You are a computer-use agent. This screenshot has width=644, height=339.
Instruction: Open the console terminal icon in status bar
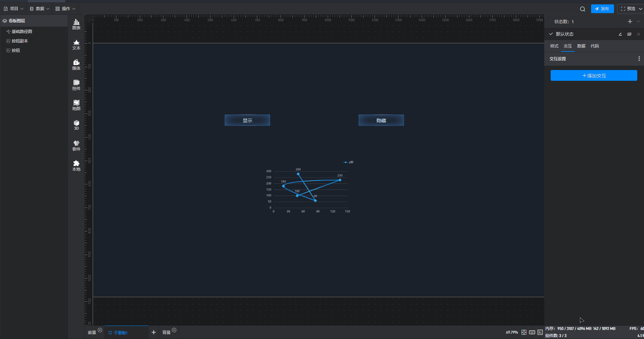[x=540, y=332]
